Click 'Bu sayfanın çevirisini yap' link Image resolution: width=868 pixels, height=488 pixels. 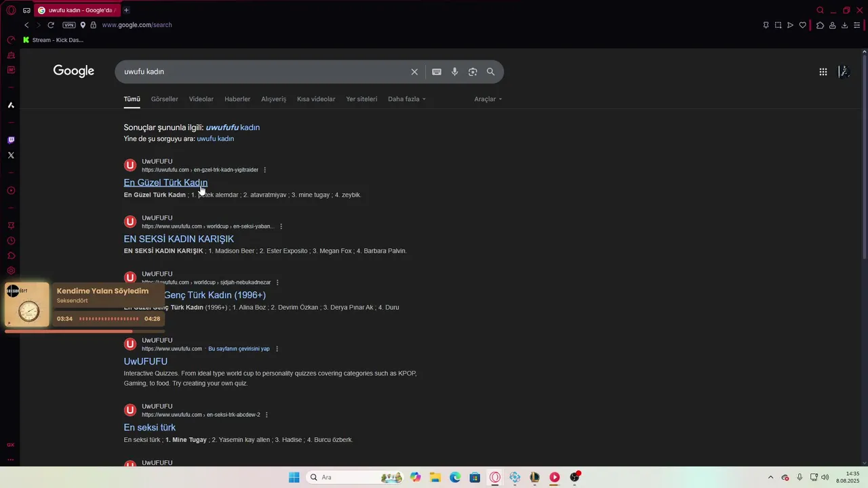pyautogui.click(x=239, y=349)
